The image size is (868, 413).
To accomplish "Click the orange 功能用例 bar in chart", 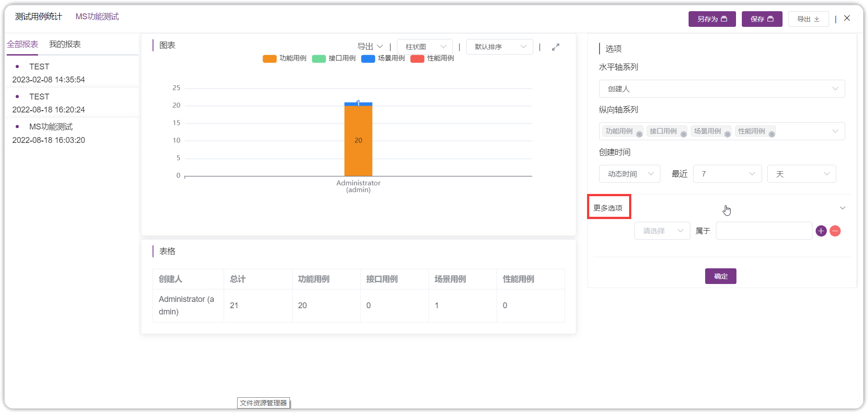I will (358, 141).
